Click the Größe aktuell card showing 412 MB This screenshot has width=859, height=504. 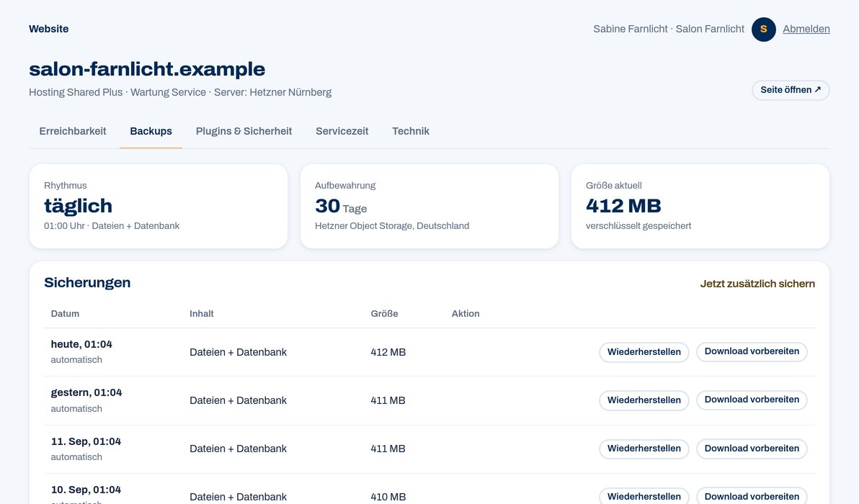[700, 207]
